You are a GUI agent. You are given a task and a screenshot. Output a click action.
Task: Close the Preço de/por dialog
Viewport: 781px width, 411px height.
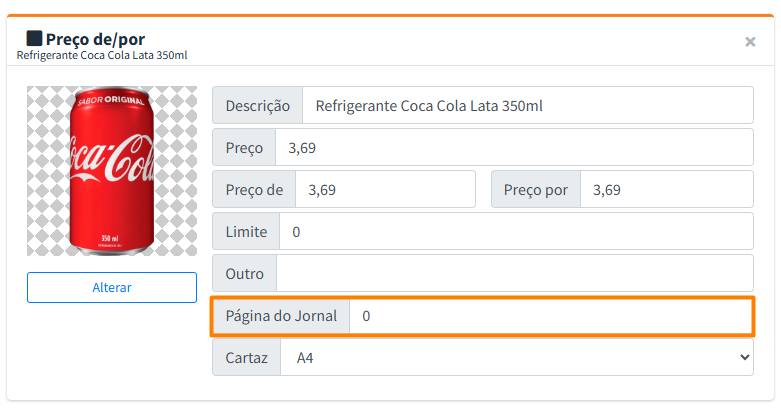pyautogui.click(x=750, y=42)
